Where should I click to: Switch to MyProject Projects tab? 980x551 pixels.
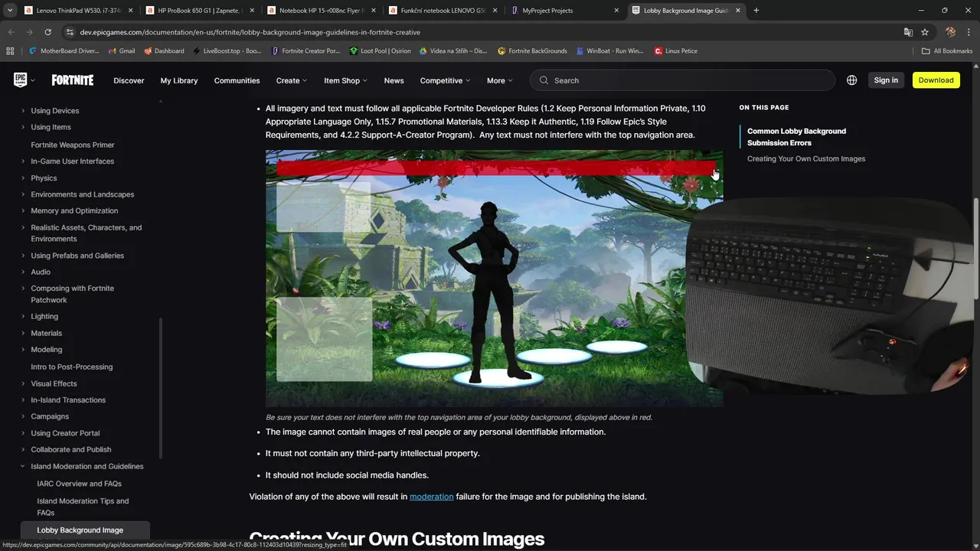click(x=565, y=11)
